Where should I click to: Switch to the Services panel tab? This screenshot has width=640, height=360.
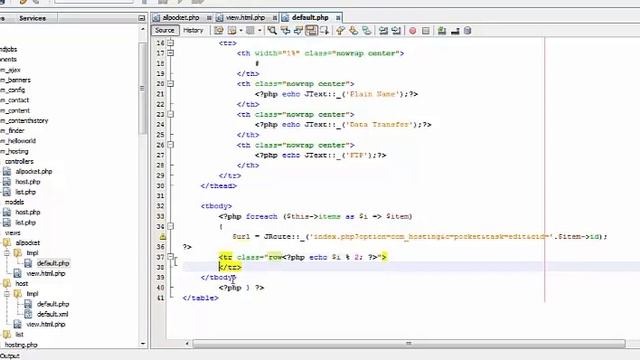(x=32, y=18)
